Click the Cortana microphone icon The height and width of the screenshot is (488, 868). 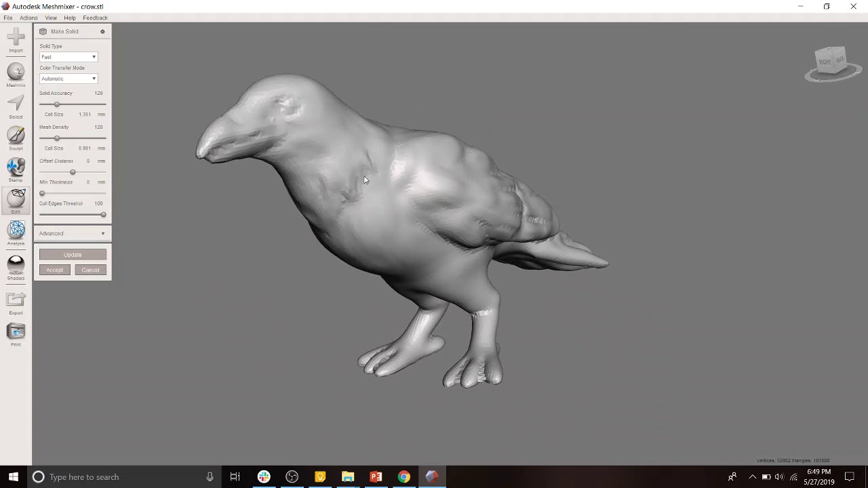[210, 477]
